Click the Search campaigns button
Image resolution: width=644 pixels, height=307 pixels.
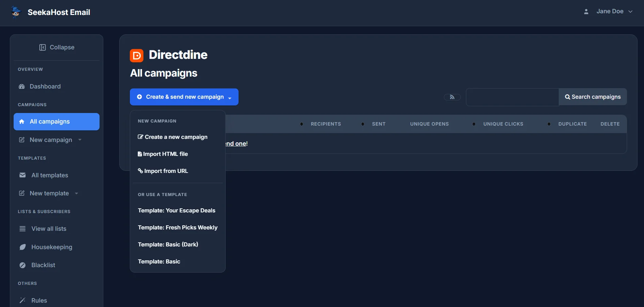tap(593, 97)
